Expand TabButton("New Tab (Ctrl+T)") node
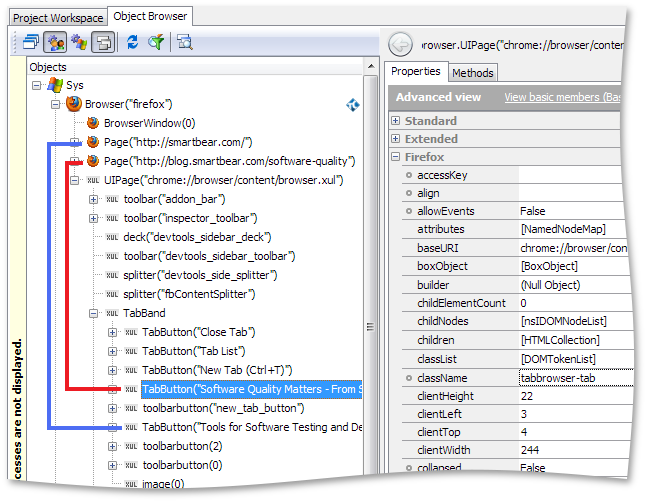The image size is (648, 503). click(x=112, y=371)
